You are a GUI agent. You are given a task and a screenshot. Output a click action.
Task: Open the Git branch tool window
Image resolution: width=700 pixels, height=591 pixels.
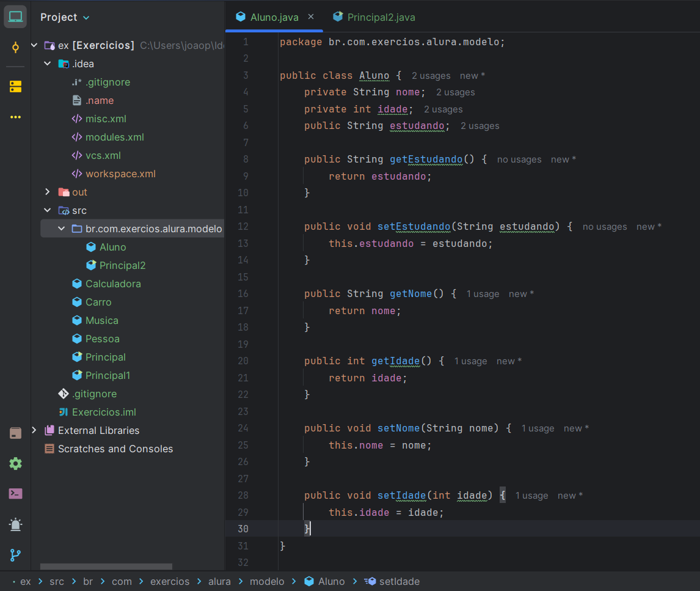click(x=15, y=555)
